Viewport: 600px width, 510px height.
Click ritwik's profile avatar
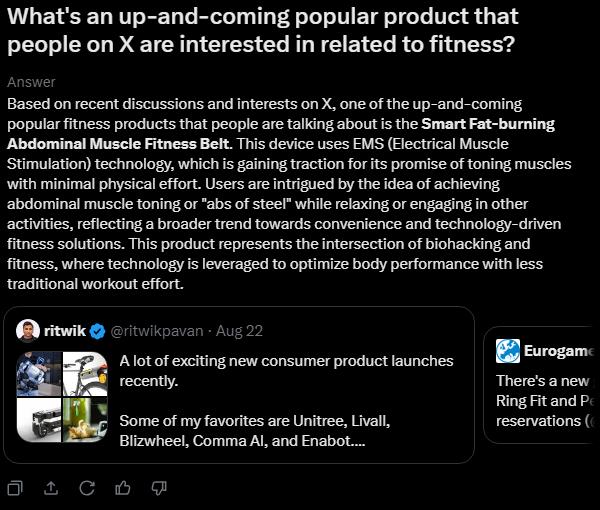tap(29, 330)
